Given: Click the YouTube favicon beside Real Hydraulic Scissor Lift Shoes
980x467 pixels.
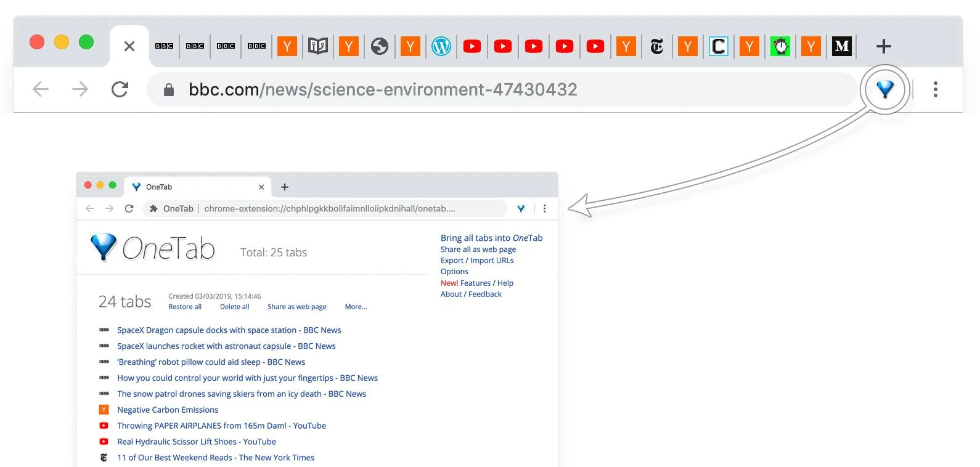Looking at the screenshot, I should [x=104, y=442].
